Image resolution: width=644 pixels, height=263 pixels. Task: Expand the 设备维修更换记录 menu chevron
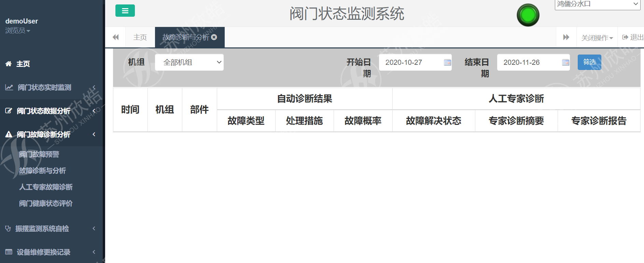click(94, 252)
